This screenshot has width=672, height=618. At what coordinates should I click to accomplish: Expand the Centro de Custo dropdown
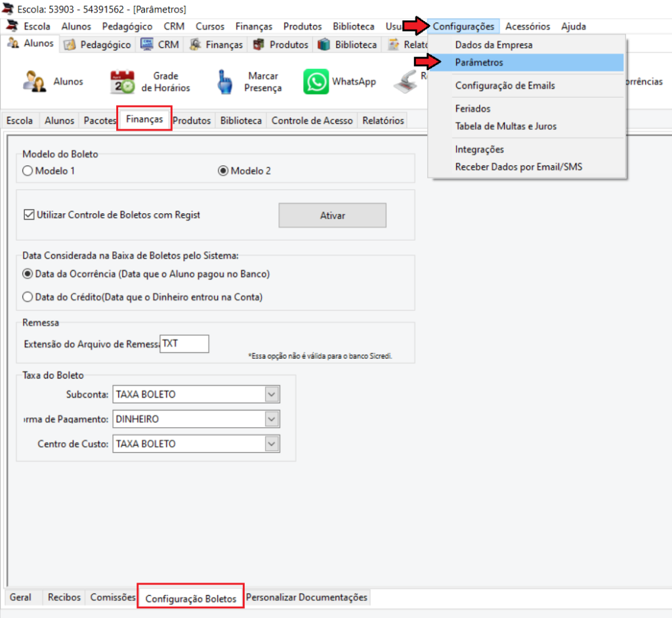pyautogui.click(x=272, y=444)
